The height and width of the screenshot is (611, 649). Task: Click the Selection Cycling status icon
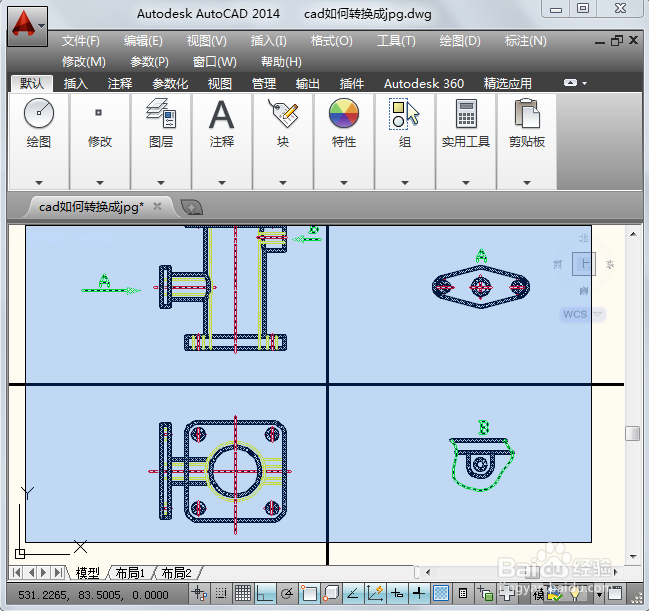click(485, 594)
